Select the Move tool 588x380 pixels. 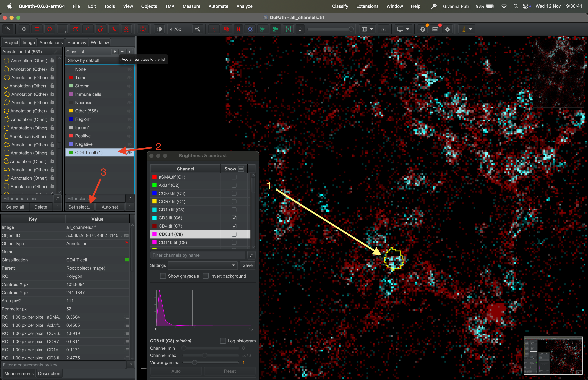coord(24,29)
